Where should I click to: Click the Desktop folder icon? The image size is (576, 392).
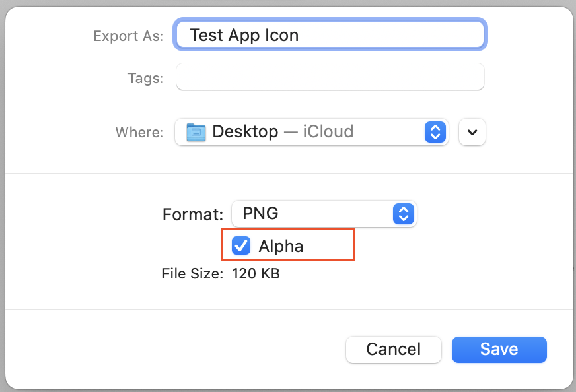[196, 132]
